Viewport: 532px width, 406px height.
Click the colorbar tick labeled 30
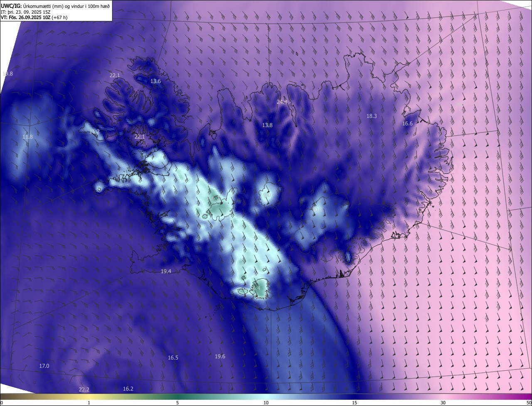pyautogui.click(x=443, y=403)
